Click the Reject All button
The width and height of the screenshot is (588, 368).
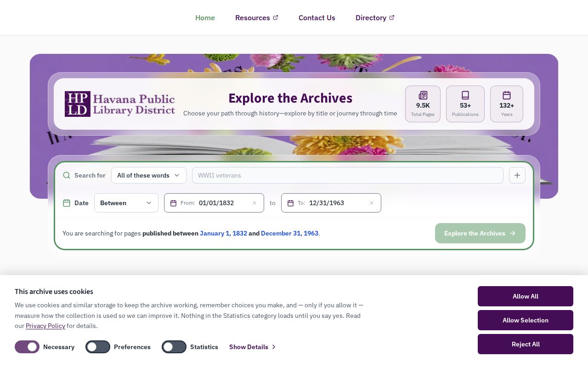(526, 344)
